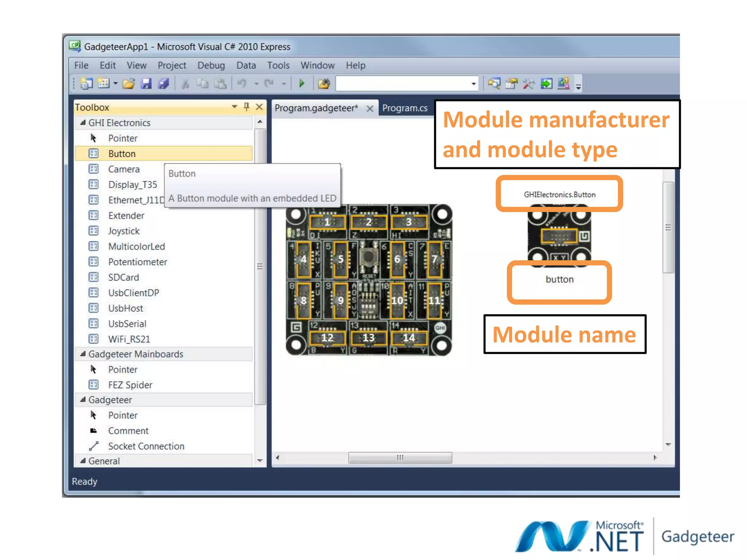747x560 pixels.
Task: Collapse the General toolbox group
Action: [83, 461]
